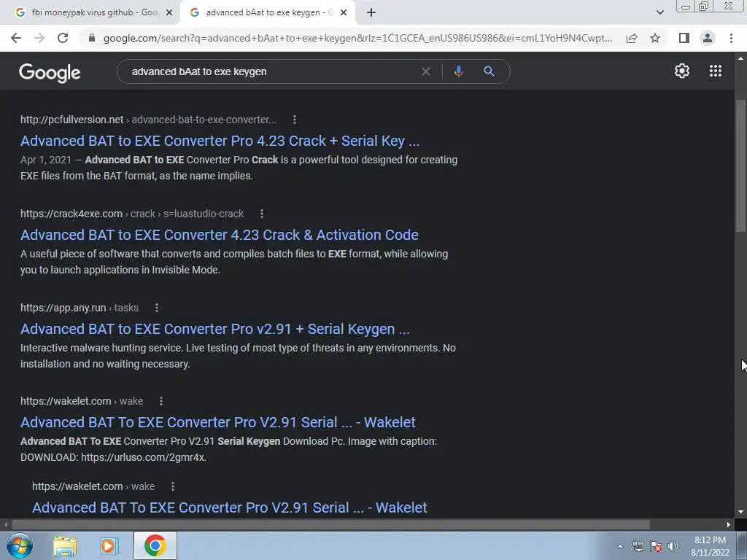Start voice search with the microphone
Screen dimensions: 747x560
tap(458, 71)
